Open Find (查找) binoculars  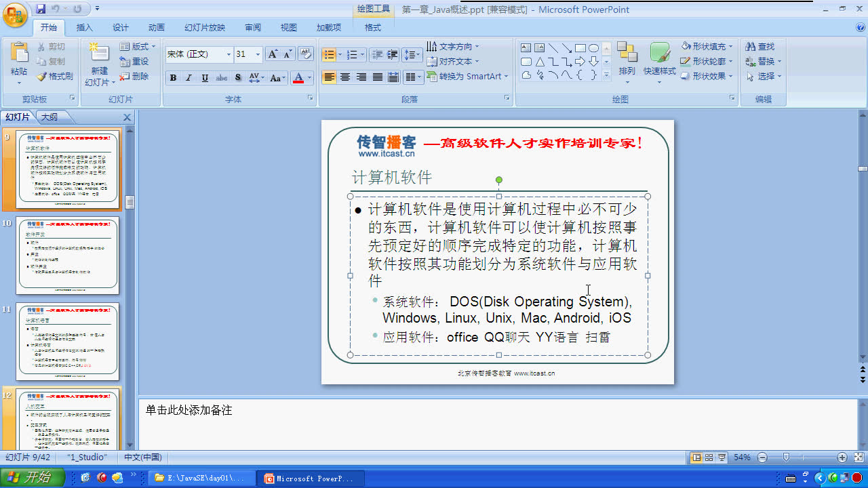click(x=760, y=47)
